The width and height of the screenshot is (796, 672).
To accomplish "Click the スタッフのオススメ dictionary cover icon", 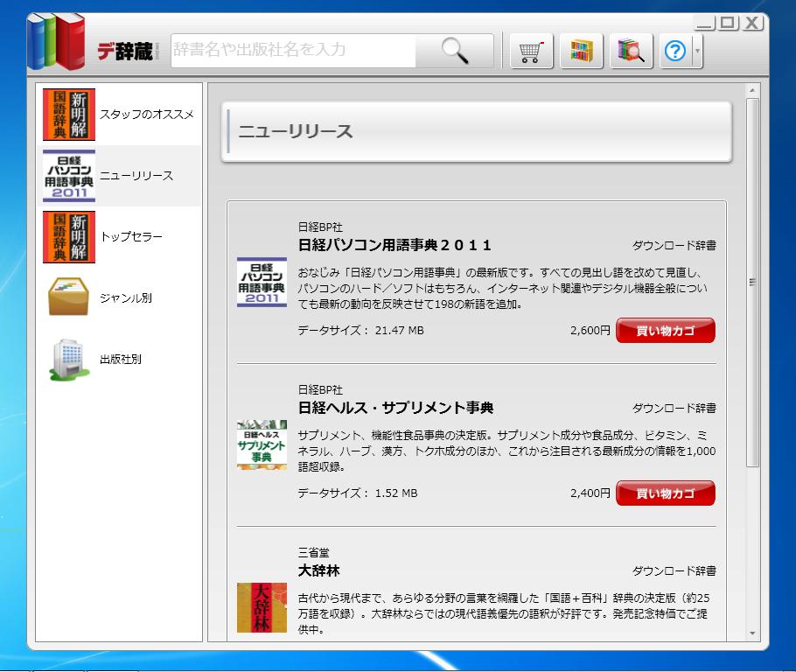I will (x=69, y=115).
